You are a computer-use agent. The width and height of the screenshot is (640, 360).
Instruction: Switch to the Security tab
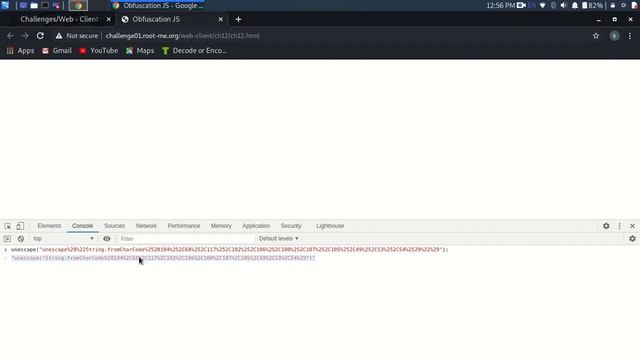291,226
